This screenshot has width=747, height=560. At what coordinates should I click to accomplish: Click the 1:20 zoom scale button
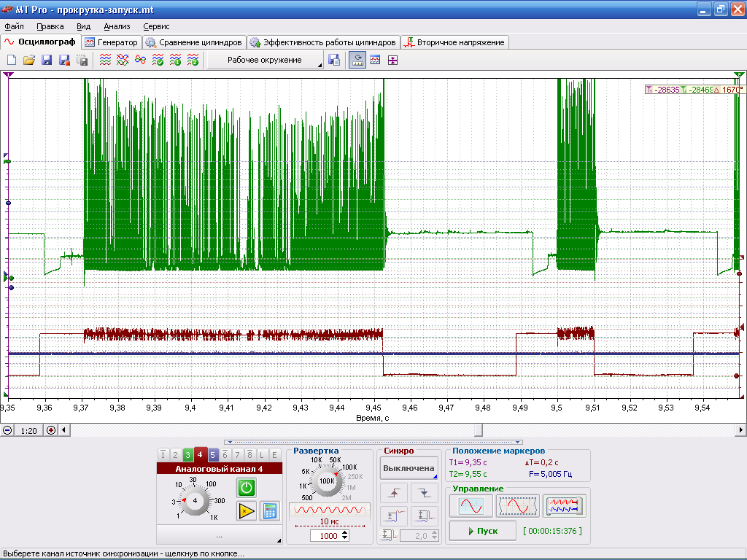point(29,430)
